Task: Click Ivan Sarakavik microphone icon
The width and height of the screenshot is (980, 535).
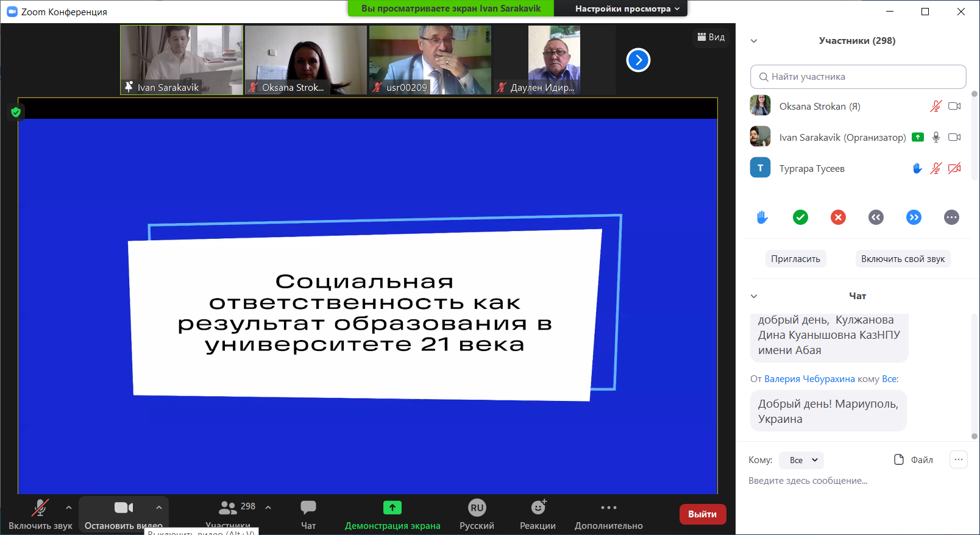Action: [x=936, y=137]
